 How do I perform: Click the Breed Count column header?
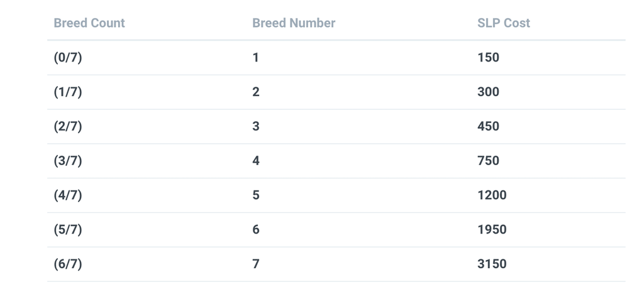tap(89, 23)
